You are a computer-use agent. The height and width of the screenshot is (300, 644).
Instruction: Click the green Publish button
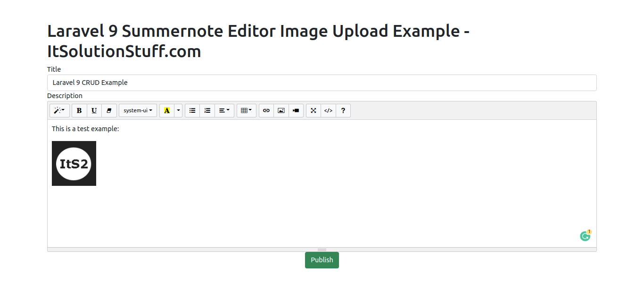pos(322,260)
